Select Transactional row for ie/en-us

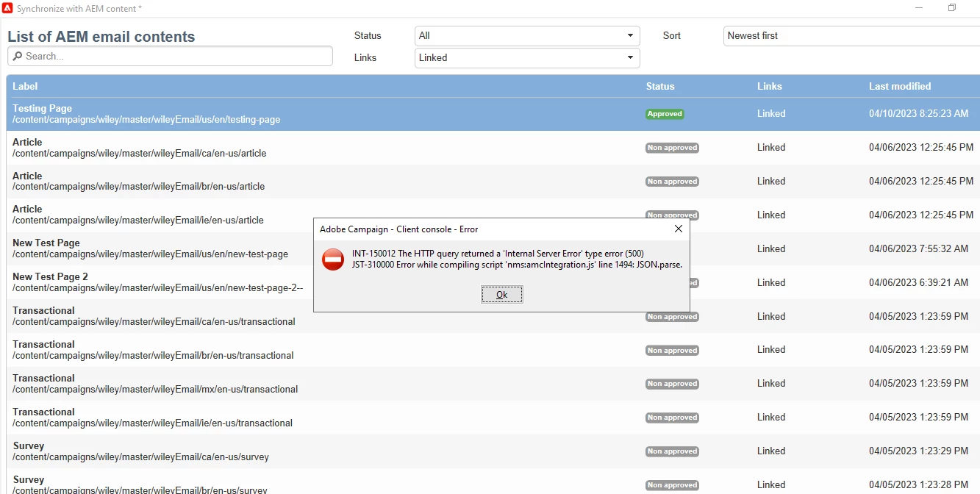click(x=493, y=418)
